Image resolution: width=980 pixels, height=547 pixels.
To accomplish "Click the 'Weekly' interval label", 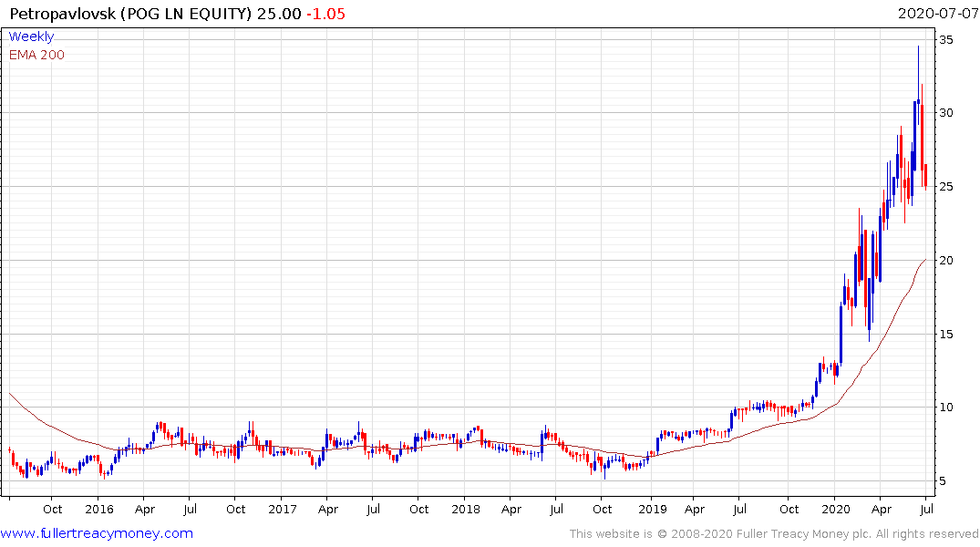I will pyautogui.click(x=31, y=36).
